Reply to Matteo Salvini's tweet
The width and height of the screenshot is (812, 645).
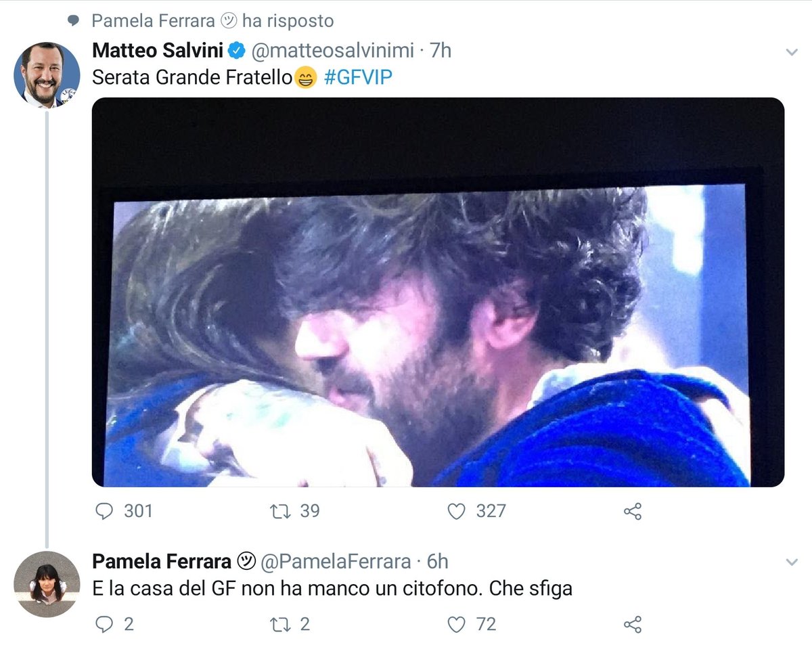pos(104,511)
